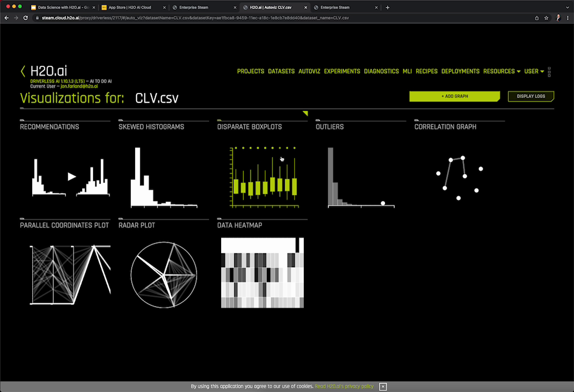Image resolution: width=574 pixels, height=392 pixels.
Task: Open EXPERIMENTS from the top navigation
Action: click(342, 71)
